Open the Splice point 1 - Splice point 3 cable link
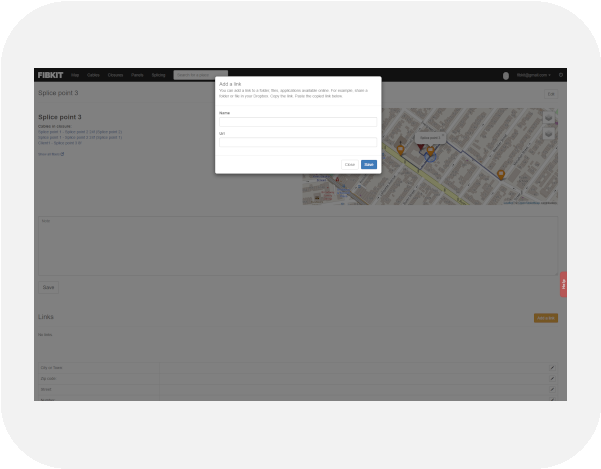 [80, 137]
